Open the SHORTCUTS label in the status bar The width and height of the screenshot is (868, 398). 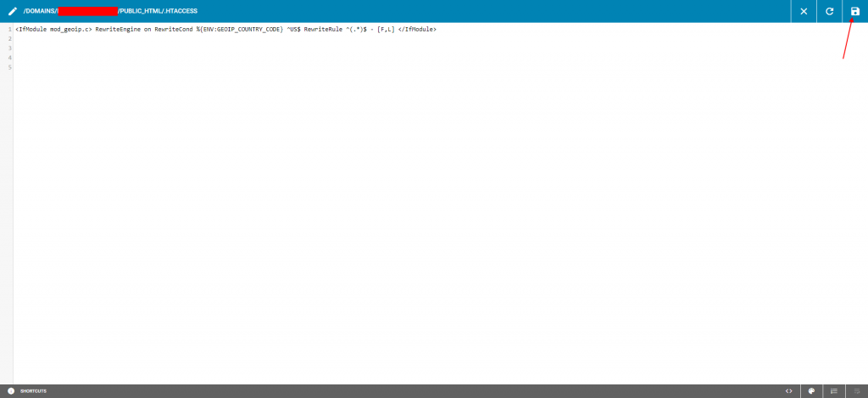(x=33, y=391)
